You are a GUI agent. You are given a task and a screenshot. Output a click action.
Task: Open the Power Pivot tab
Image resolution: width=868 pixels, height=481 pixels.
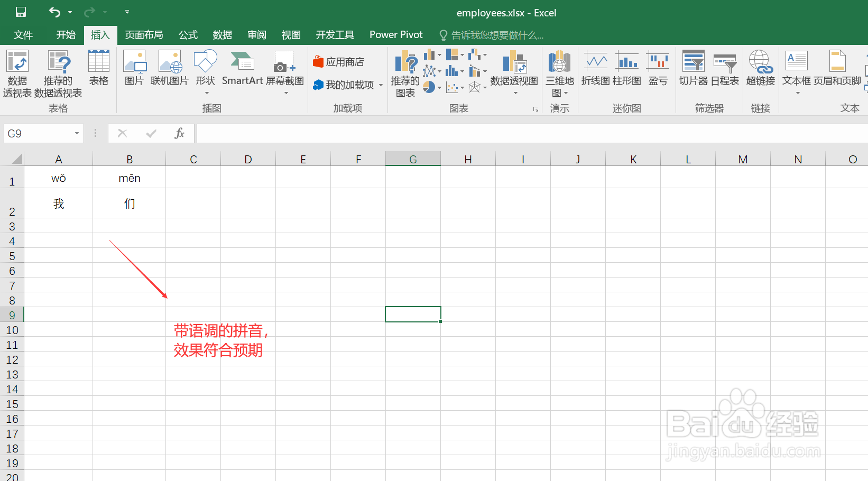(395, 35)
